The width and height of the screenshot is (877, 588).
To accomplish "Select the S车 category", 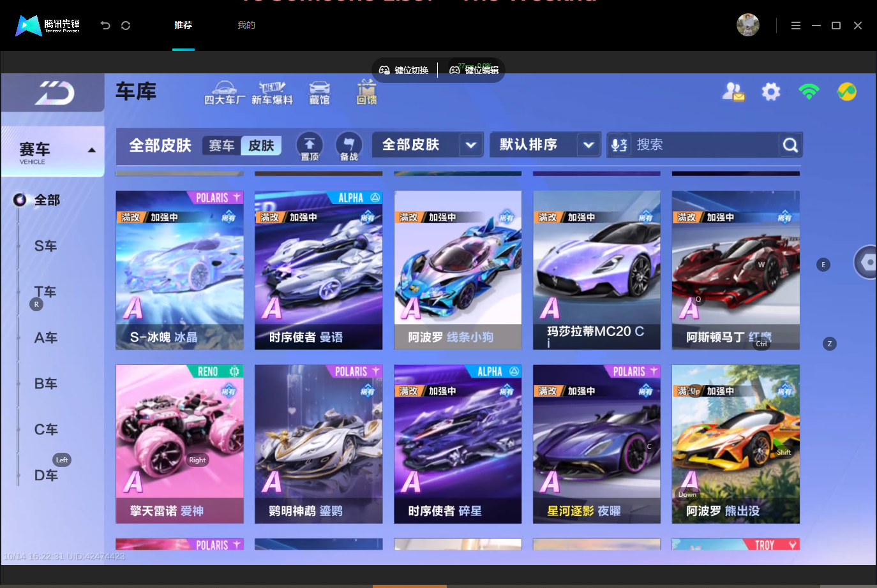I will click(46, 246).
